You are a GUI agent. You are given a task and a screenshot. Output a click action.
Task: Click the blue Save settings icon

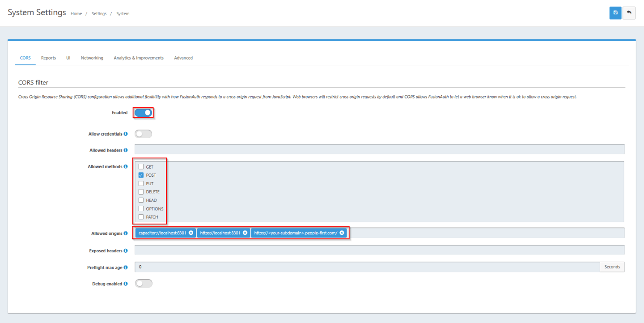615,13
